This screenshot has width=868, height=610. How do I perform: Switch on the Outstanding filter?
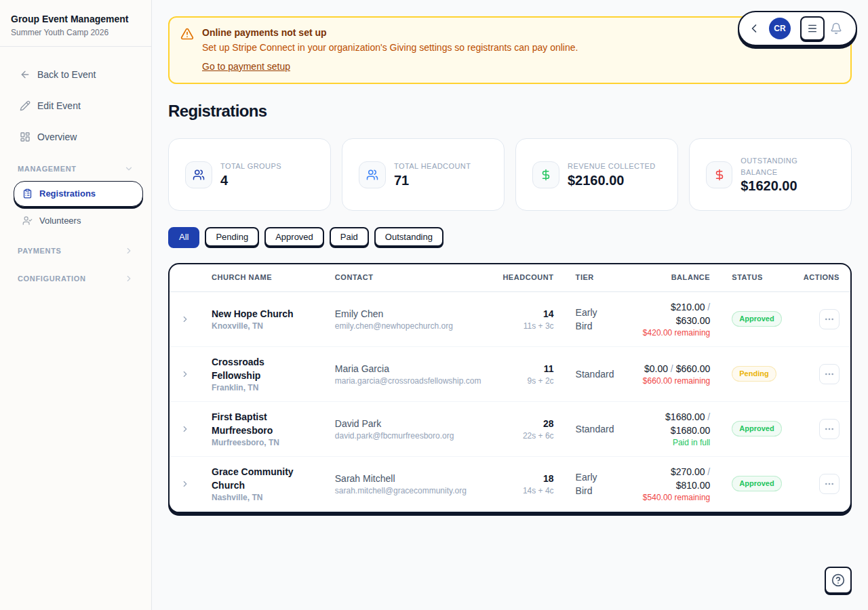point(408,237)
